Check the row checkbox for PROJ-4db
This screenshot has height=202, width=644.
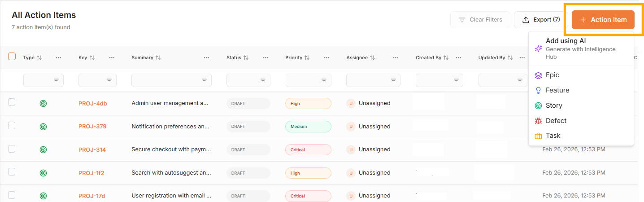point(12,102)
